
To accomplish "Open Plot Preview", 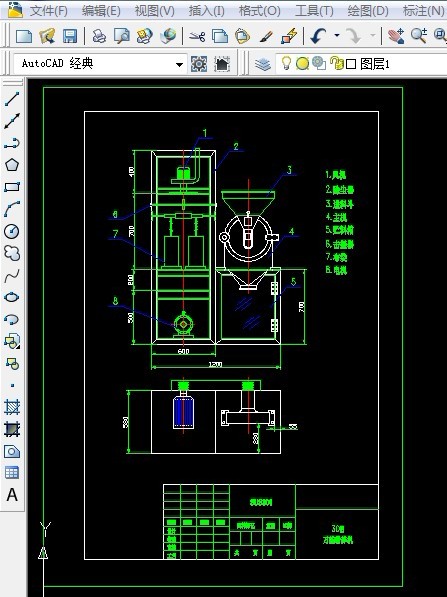I will 122,36.
